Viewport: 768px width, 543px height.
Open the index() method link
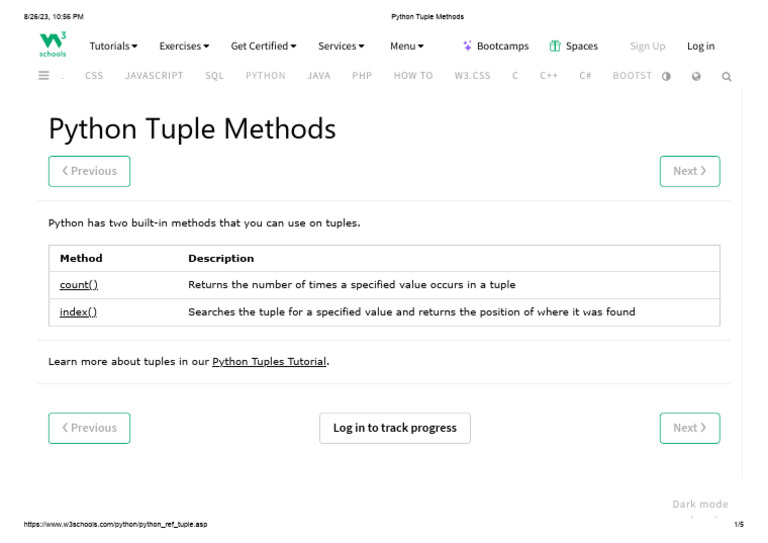78,312
